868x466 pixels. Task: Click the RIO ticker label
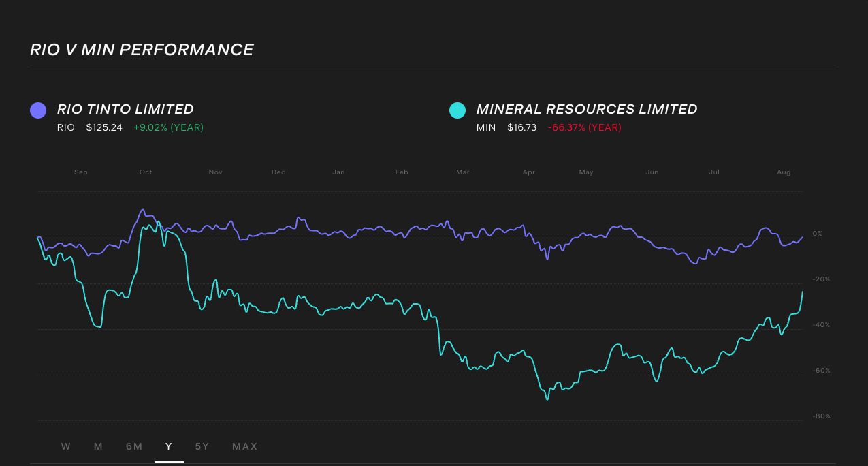tap(65, 127)
